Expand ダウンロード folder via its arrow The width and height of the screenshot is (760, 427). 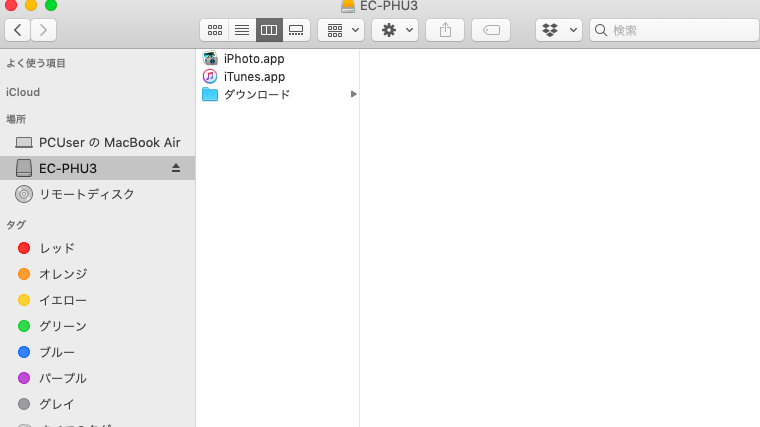click(353, 94)
